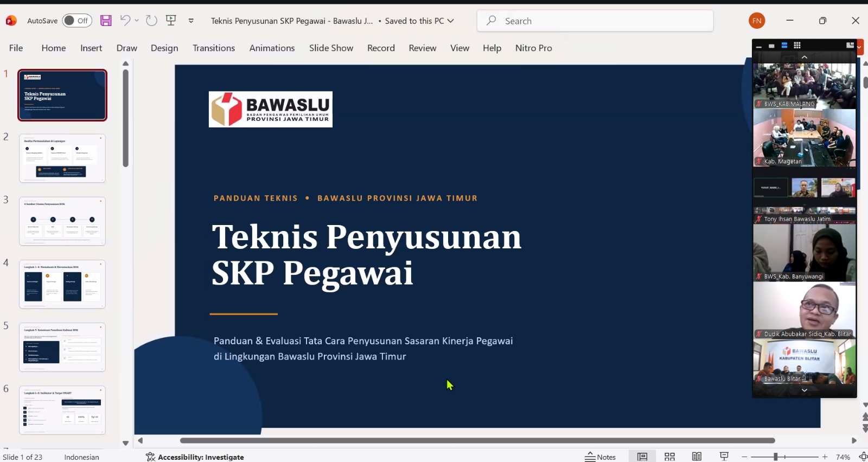The width and height of the screenshot is (868, 462).
Task: Start Slide Show from status bar icon
Action: point(724,457)
